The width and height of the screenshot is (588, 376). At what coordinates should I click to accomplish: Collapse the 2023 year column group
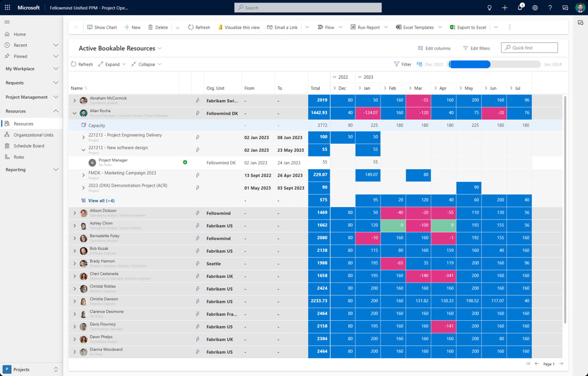tap(360, 77)
